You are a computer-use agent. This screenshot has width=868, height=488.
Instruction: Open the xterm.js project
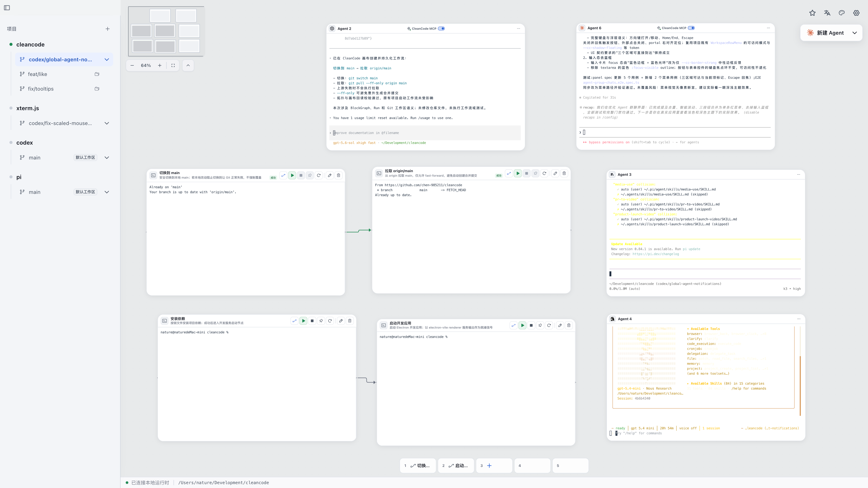coord(28,108)
